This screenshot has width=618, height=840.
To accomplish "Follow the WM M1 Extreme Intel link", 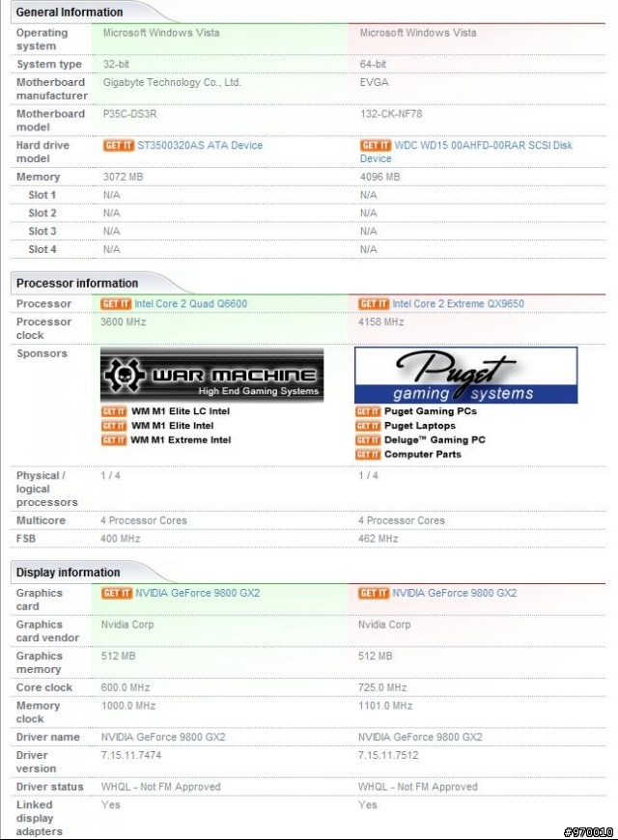I will (x=182, y=440).
